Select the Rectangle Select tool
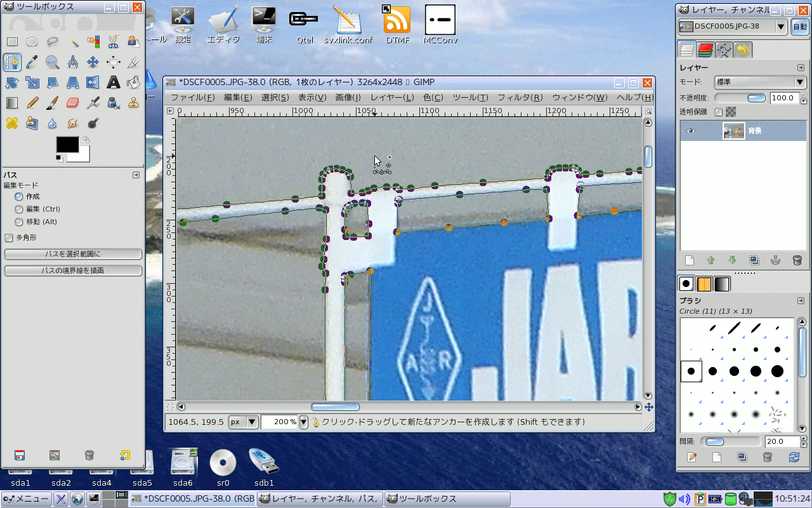812x508 pixels. [x=12, y=42]
